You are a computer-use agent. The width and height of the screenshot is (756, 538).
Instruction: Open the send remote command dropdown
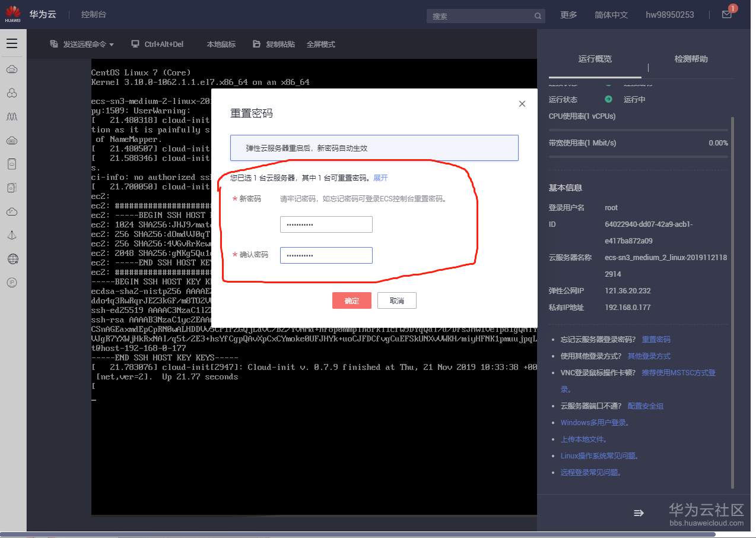click(82, 45)
